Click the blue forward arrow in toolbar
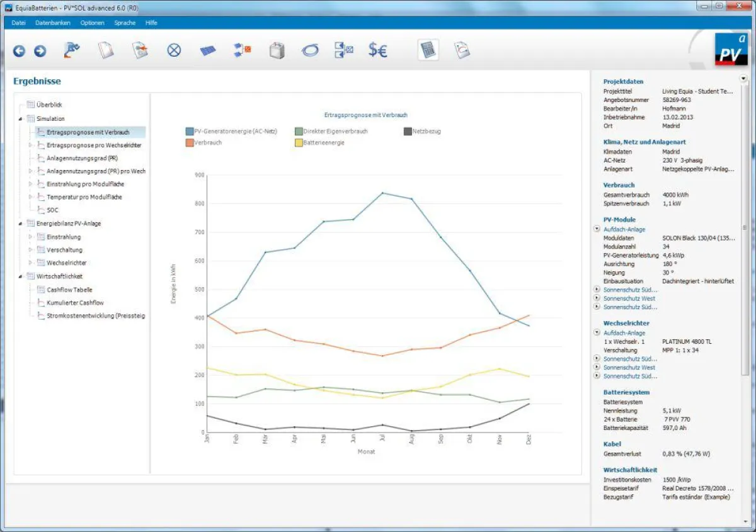This screenshot has width=756, height=532. [x=40, y=51]
